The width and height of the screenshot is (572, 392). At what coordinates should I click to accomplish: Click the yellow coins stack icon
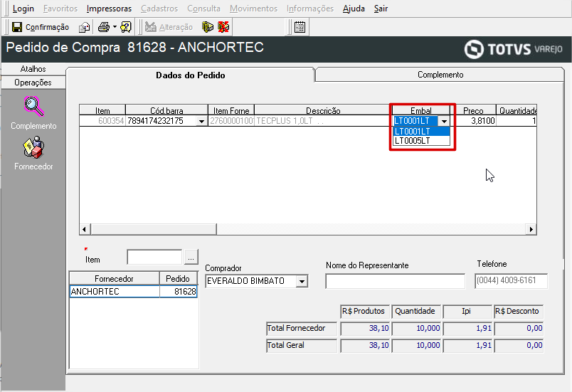point(208,27)
